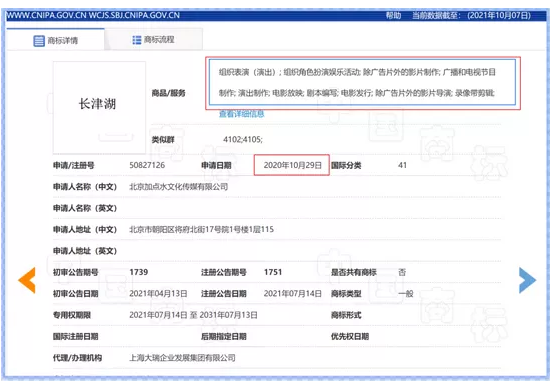Screen dimensions: 550x383
Task: Click the orange previous-record arrow
Action: (x=27, y=280)
